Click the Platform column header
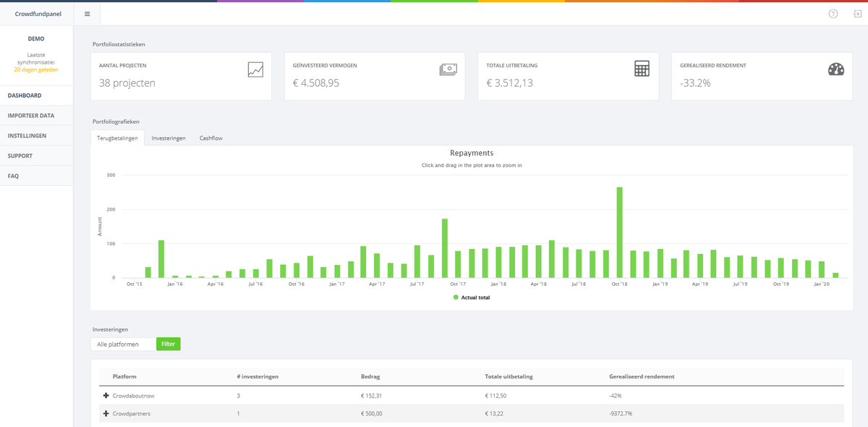Screen dimensions: 868x427 (124, 376)
